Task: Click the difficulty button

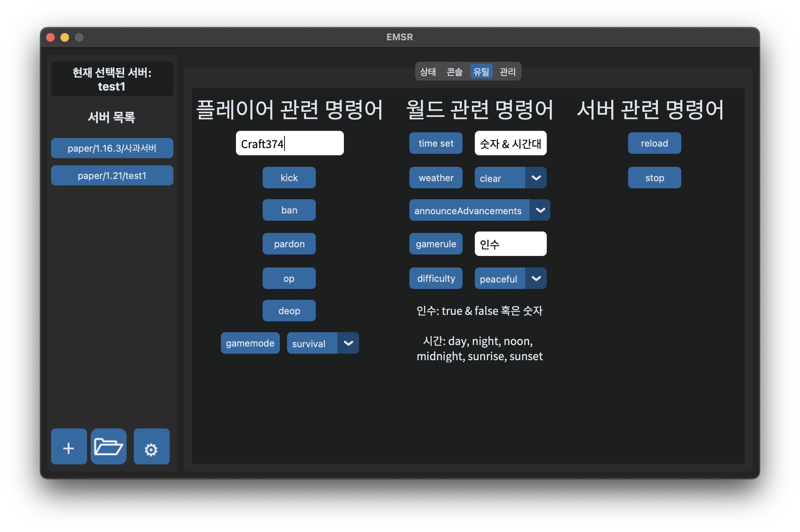Action: point(436,278)
